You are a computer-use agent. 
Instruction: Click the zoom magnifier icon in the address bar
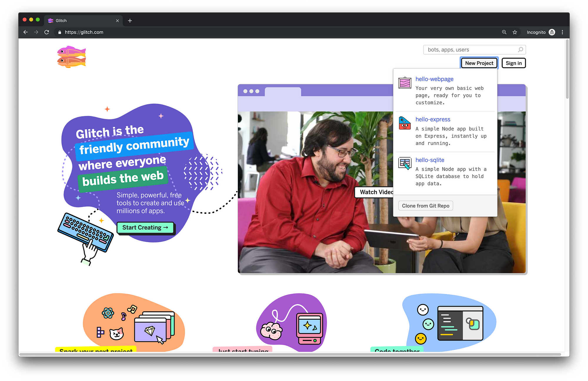pos(504,32)
